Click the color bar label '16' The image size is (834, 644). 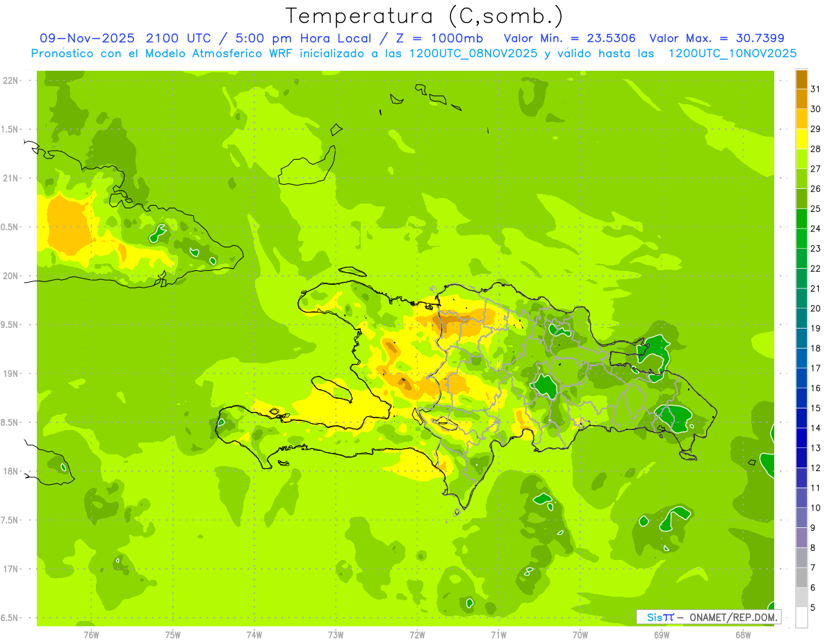click(x=816, y=388)
